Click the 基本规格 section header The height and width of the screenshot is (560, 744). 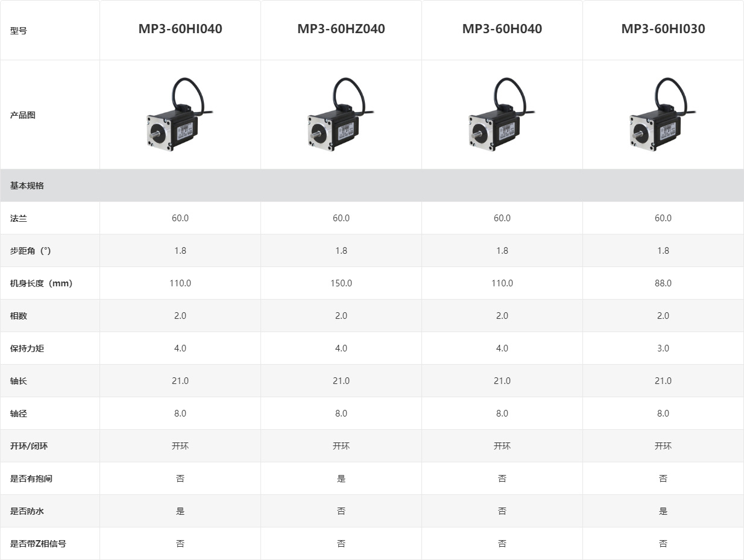pos(372,186)
